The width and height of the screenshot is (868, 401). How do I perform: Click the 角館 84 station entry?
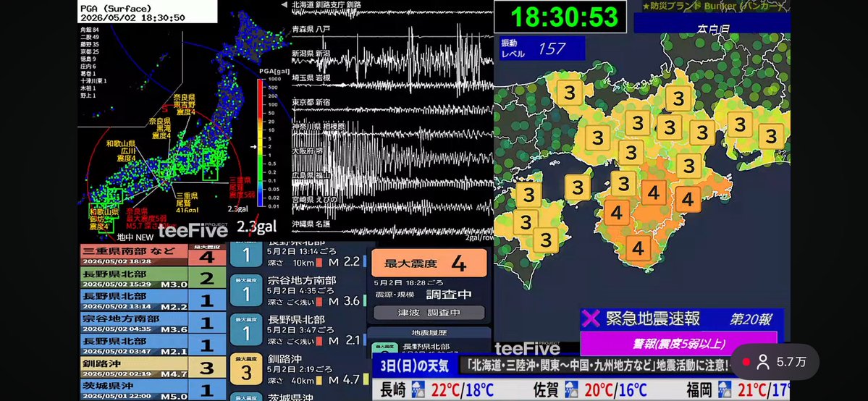click(90, 30)
